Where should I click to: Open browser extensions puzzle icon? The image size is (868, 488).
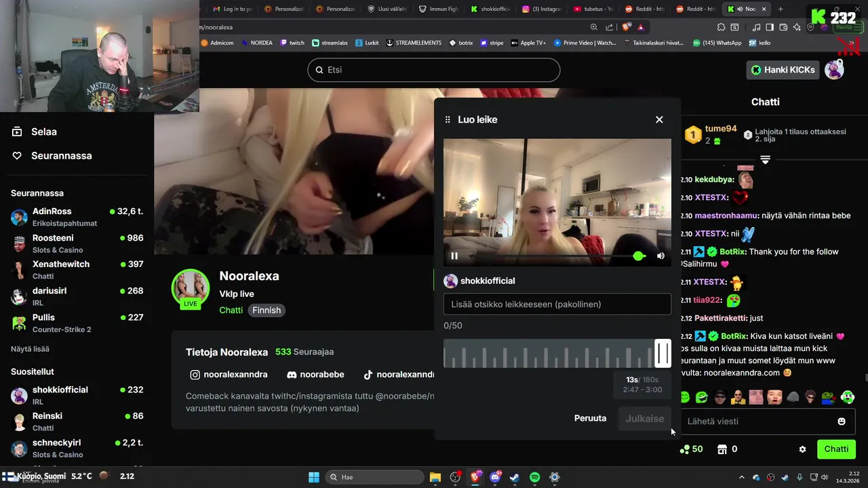coord(721,27)
